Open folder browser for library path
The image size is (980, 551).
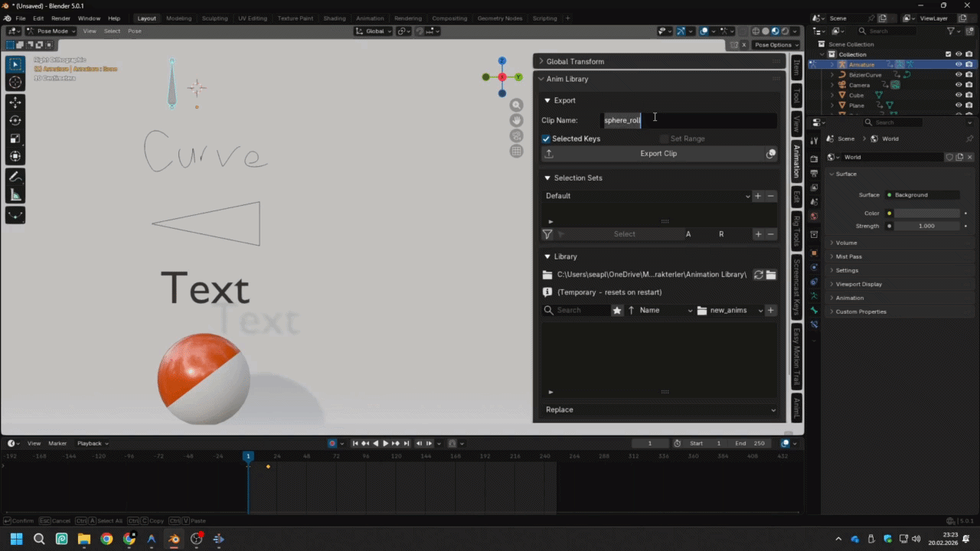click(771, 275)
